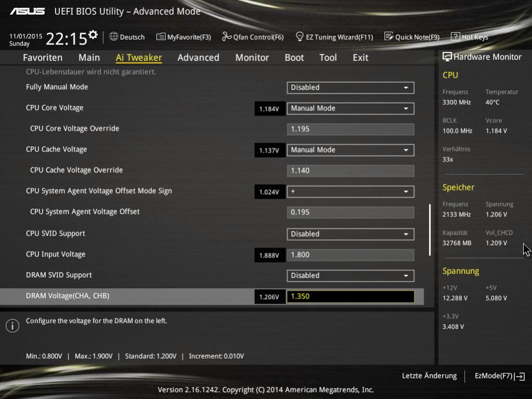
Task: Click CPU Core Voltage Override field 1.195
Action: pyautogui.click(x=350, y=129)
